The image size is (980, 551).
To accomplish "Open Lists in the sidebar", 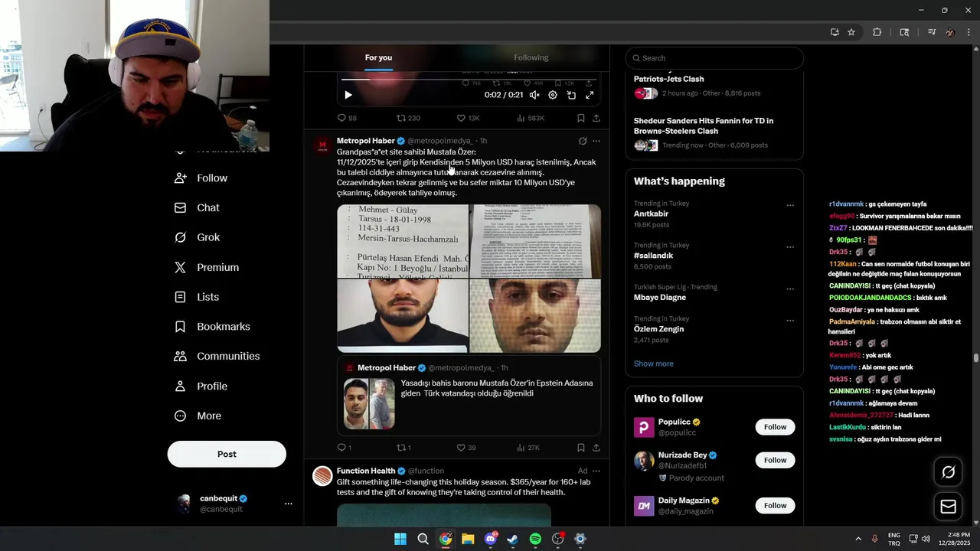I will pyautogui.click(x=197, y=297).
